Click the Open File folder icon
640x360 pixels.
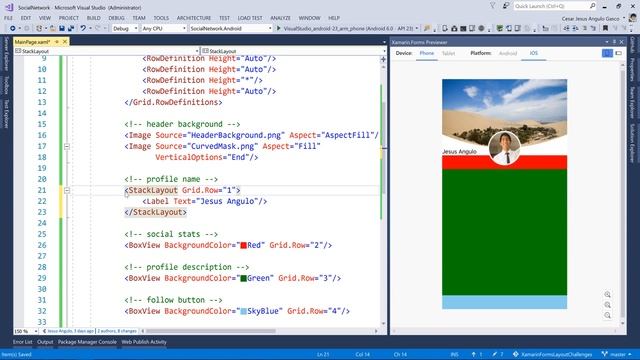[53, 29]
